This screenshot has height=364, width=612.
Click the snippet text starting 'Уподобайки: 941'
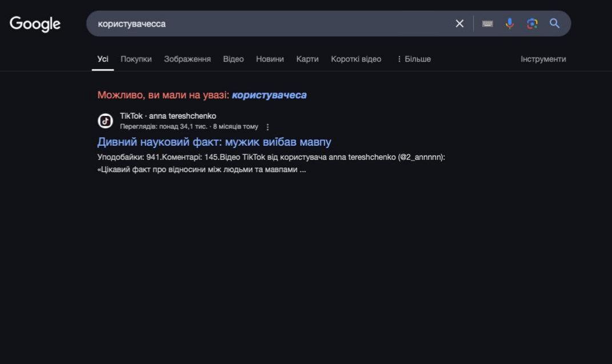(271, 157)
